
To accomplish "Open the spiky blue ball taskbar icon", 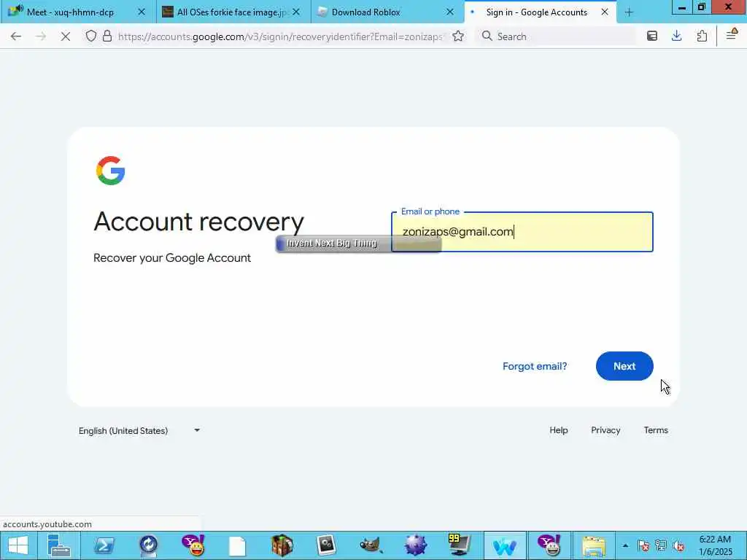I will pyautogui.click(x=415, y=545).
